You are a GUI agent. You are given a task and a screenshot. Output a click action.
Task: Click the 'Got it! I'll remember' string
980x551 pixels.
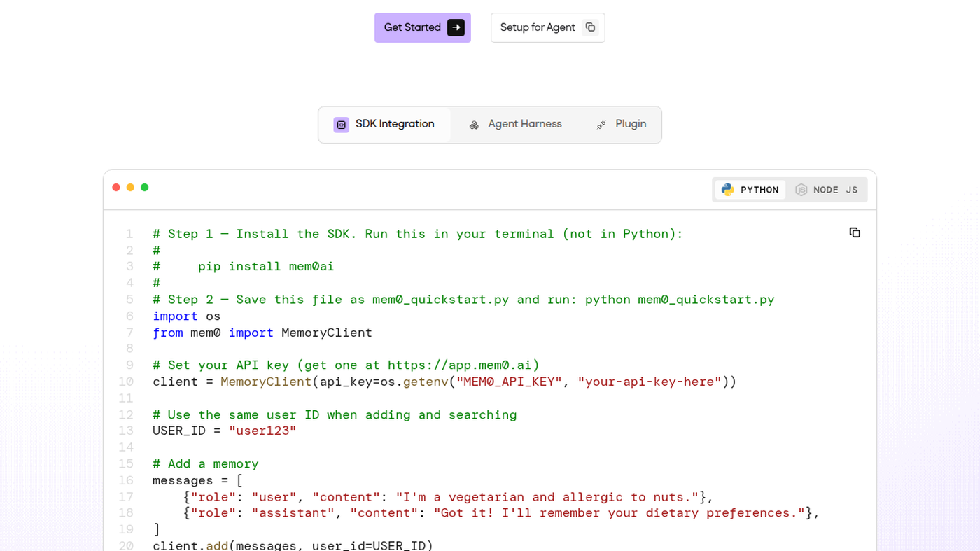coord(619,513)
